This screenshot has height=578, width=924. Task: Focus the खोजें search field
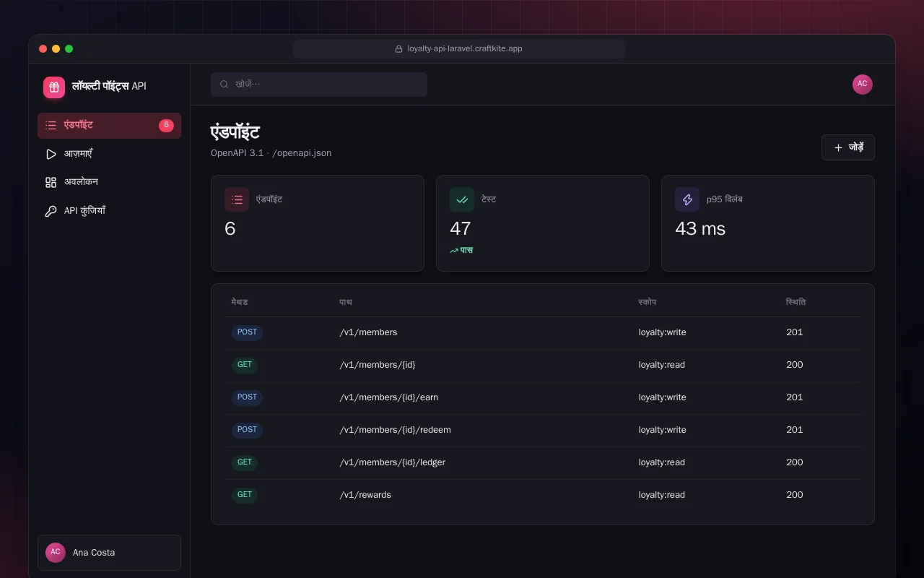319,85
